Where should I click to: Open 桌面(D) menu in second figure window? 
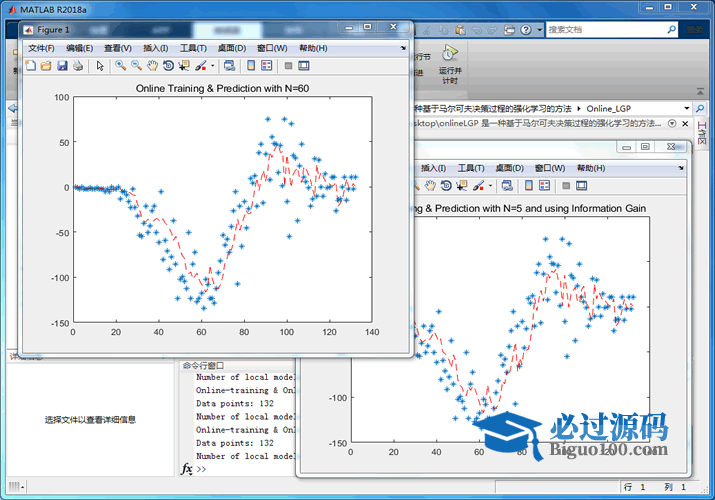(x=509, y=168)
